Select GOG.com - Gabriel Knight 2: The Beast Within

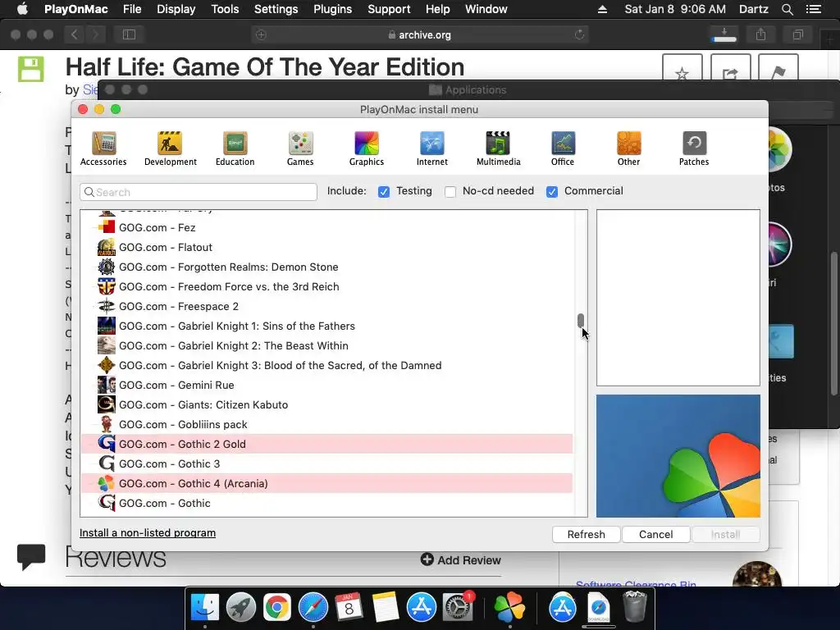click(x=326, y=345)
